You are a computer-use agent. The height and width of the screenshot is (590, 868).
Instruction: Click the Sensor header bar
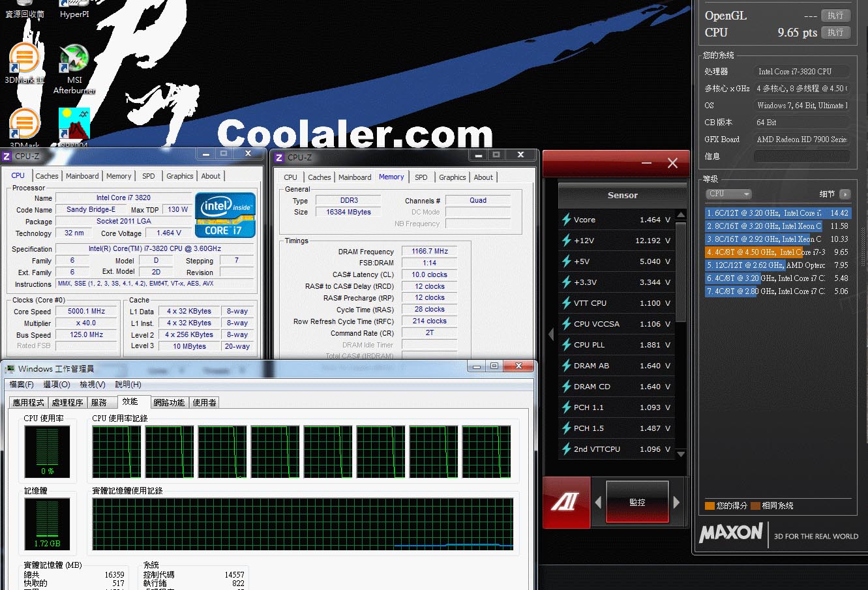coord(623,195)
